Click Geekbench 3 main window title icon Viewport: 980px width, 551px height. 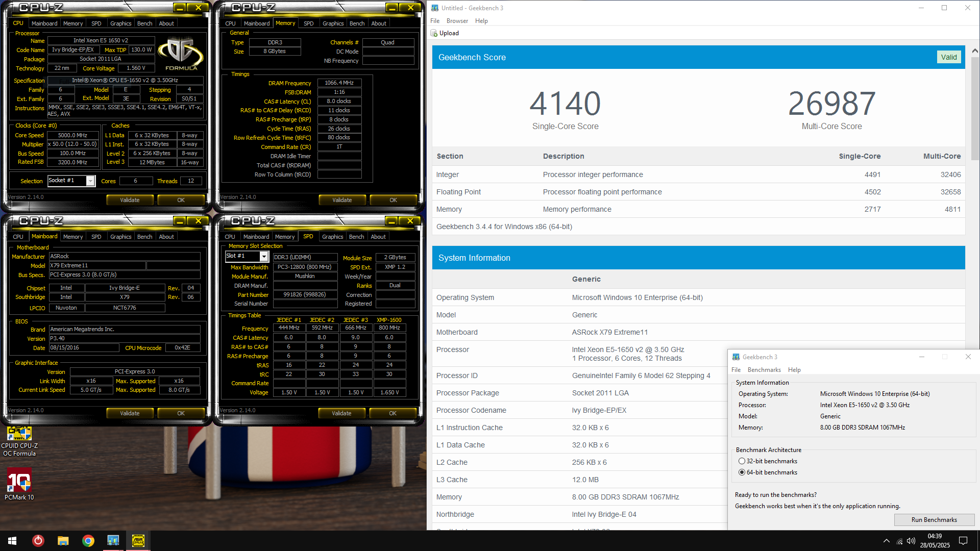[x=435, y=8]
